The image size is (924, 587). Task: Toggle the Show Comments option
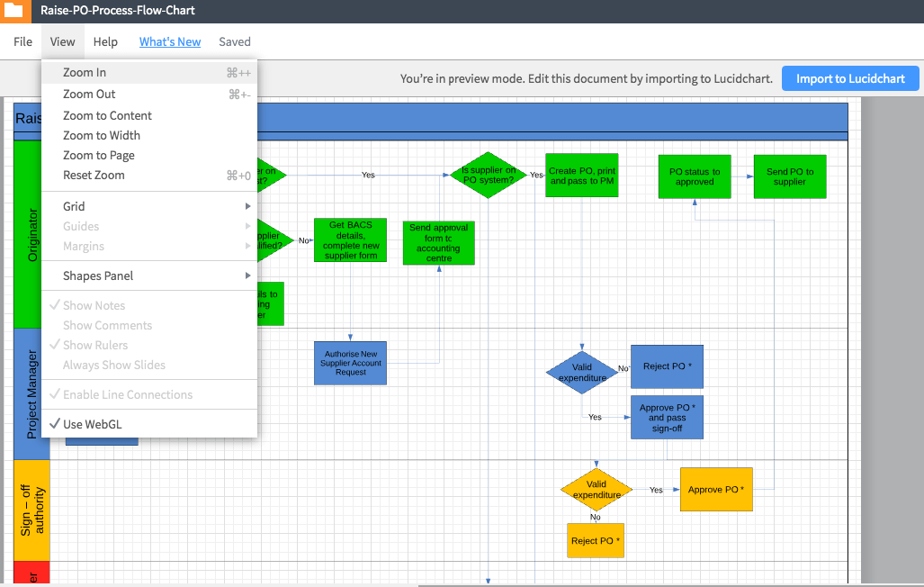point(149,326)
